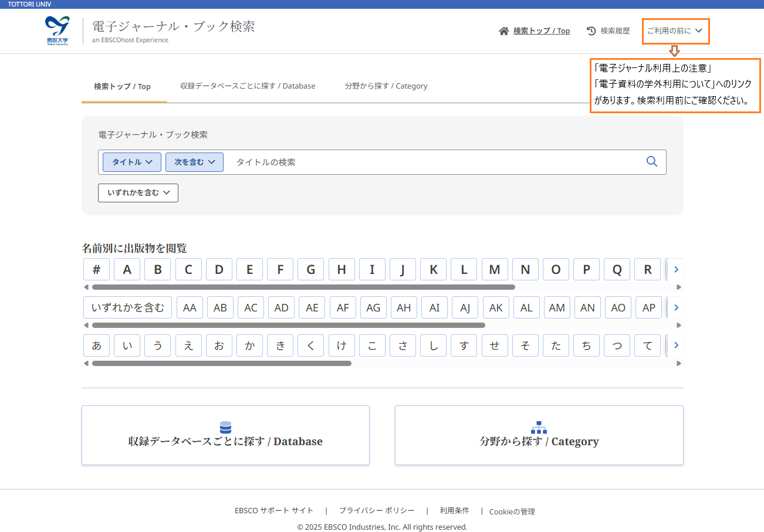This screenshot has width=764, height=532.
Task: Browse titles starting with せ
Action: click(x=495, y=345)
